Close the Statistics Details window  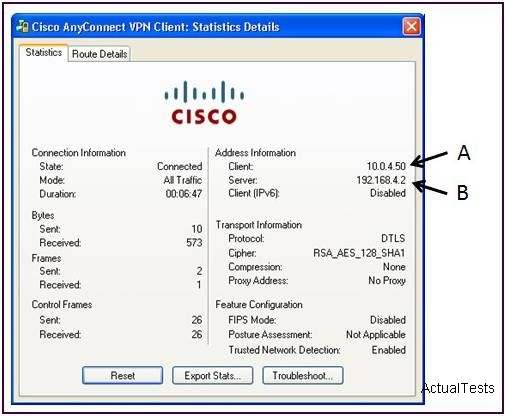[411, 26]
